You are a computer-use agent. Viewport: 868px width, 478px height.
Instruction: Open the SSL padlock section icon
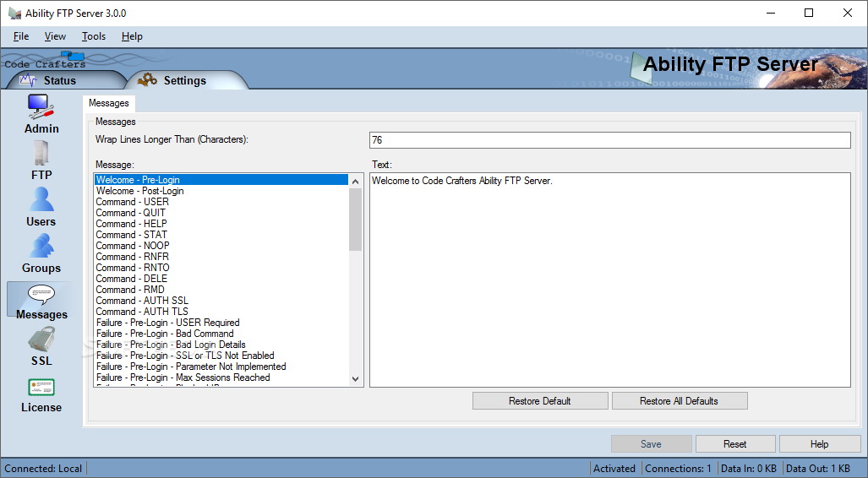click(x=41, y=339)
